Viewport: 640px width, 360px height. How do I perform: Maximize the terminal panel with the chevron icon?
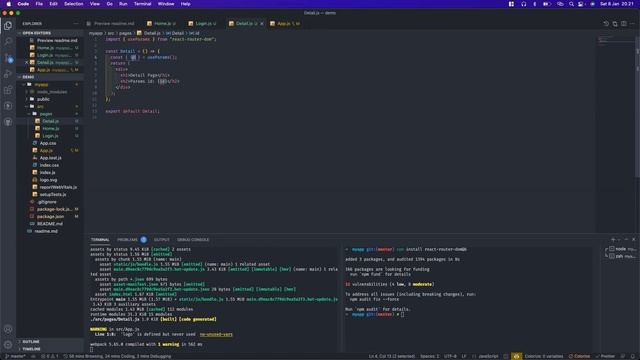click(626, 240)
